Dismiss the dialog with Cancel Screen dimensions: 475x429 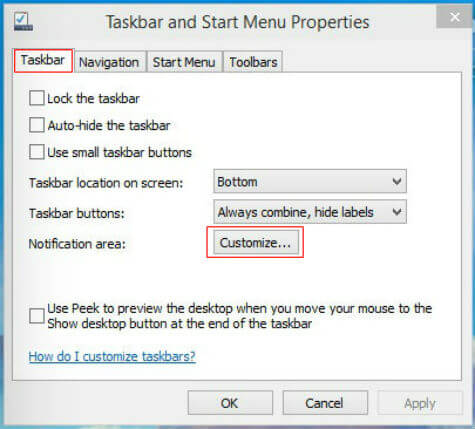tap(325, 403)
